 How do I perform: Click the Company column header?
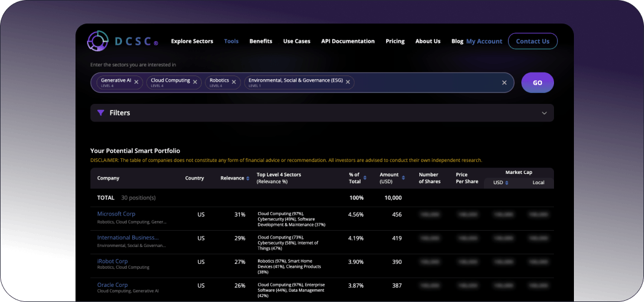(108, 178)
